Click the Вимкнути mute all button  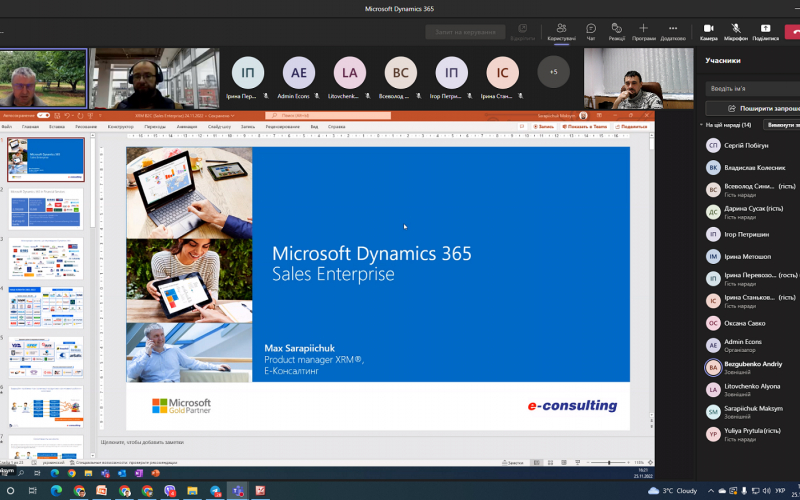point(782,125)
